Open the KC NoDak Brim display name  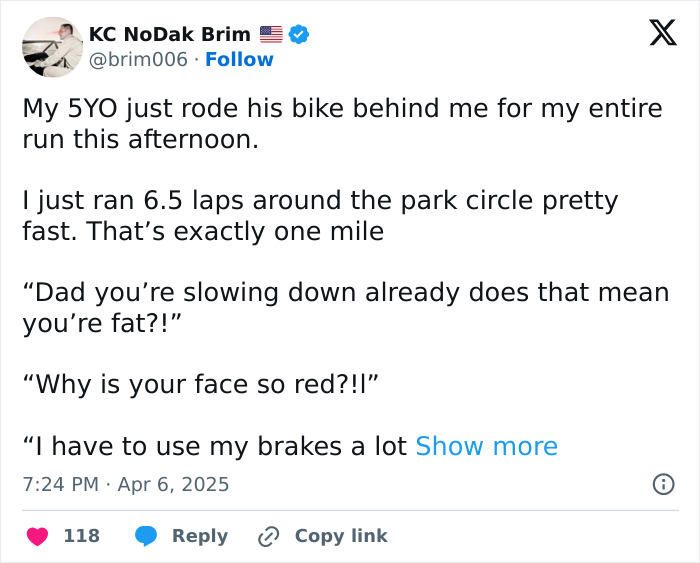(170, 34)
